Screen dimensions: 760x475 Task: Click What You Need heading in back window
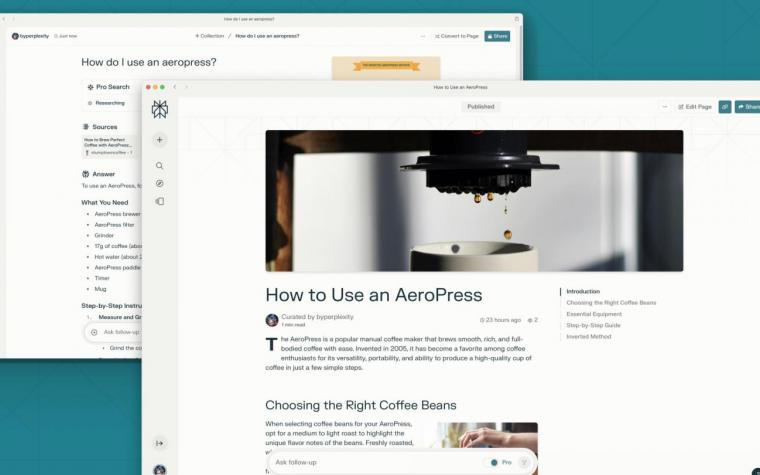105,203
